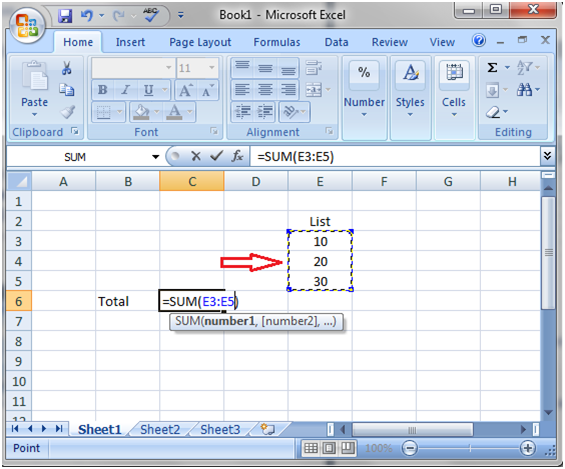Launch the Font dialog launcher
565x469 pixels.
click(214, 131)
